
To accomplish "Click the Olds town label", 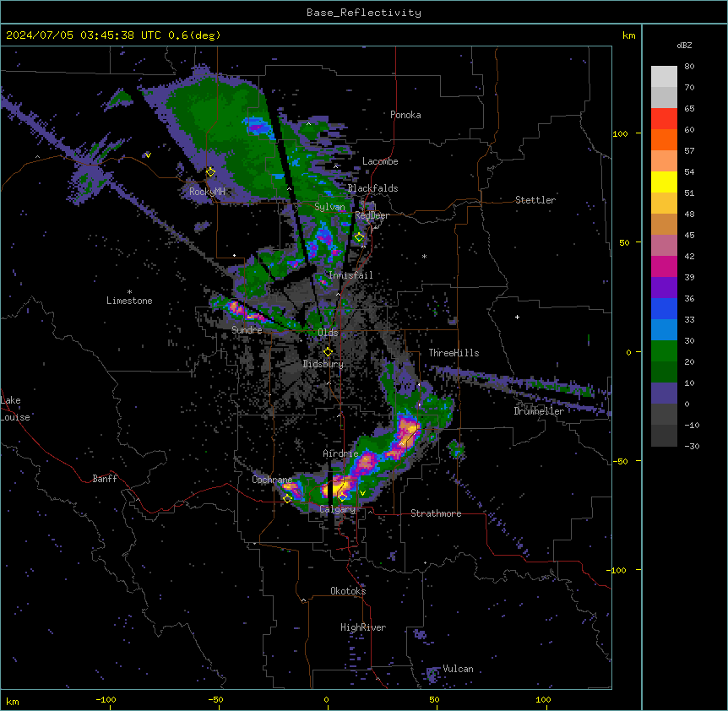I will click(x=328, y=333).
